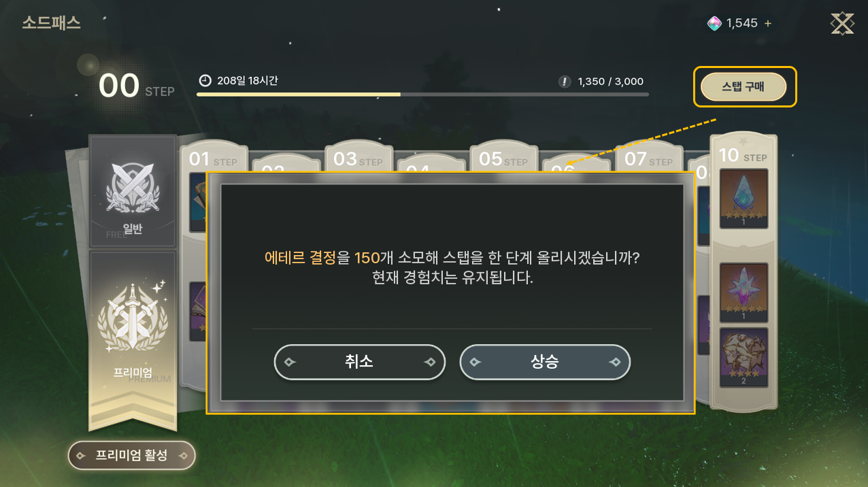Click the plus icon beside 1,545 crystals
Viewport: 868px width, 487px height.
click(x=768, y=24)
